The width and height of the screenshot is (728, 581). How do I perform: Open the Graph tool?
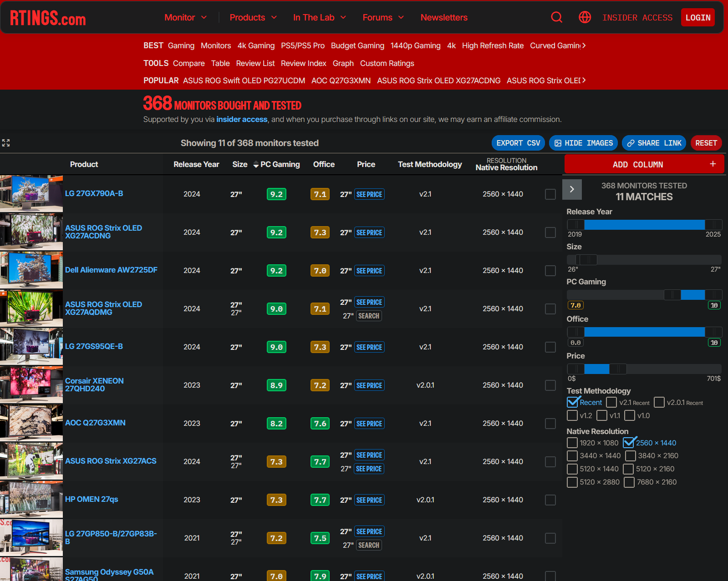pos(343,63)
